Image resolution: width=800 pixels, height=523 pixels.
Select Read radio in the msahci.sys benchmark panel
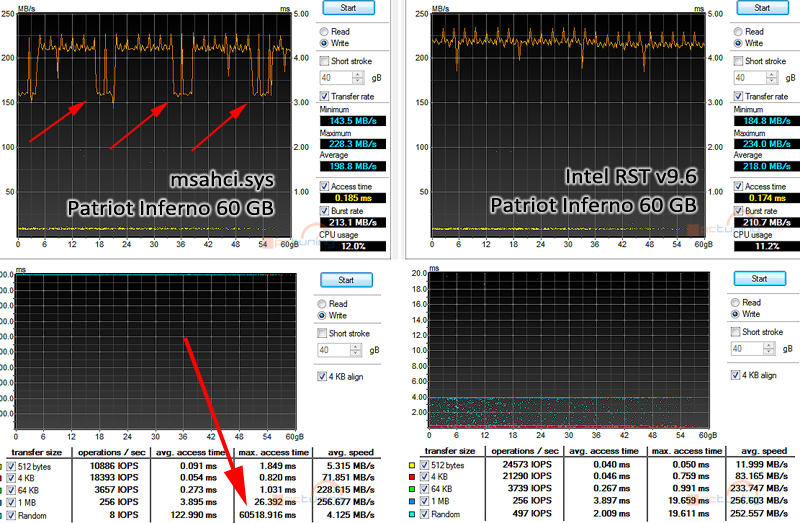pyautogui.click(x=324, y=32)
